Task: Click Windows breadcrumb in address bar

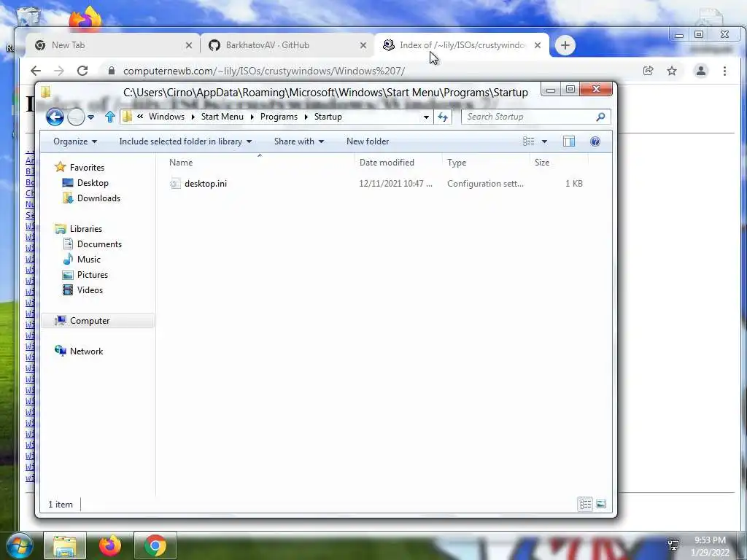Action: coord(166,117)
